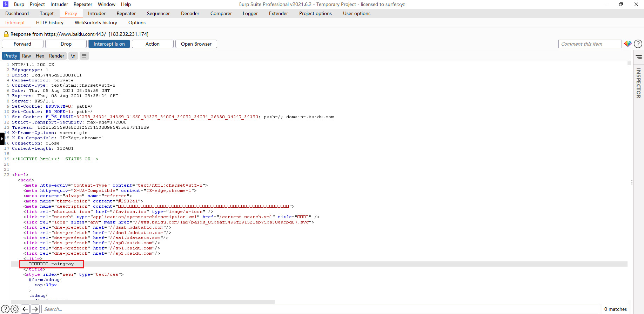Click the Forward button

[x=22, y=44]
